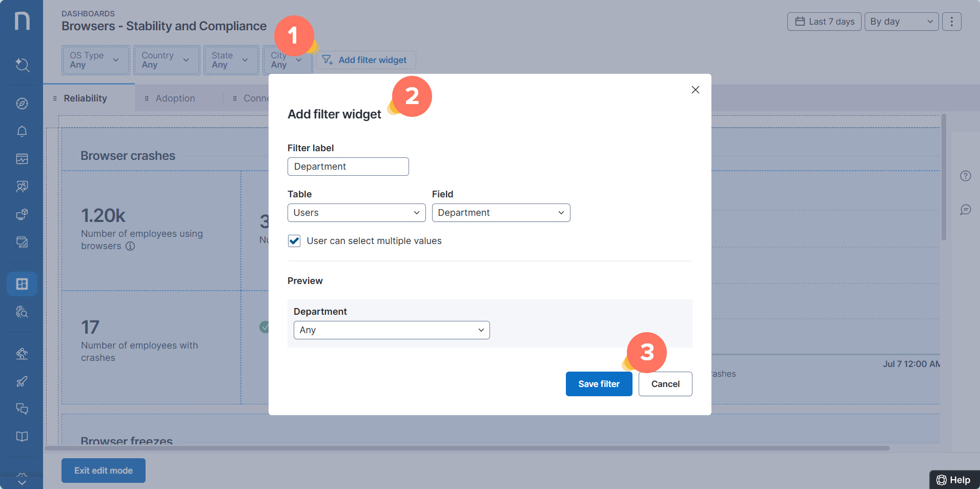The image size is (980, 489).
Task: Open the three-dot more options menu
Action: tap(951, 22)
